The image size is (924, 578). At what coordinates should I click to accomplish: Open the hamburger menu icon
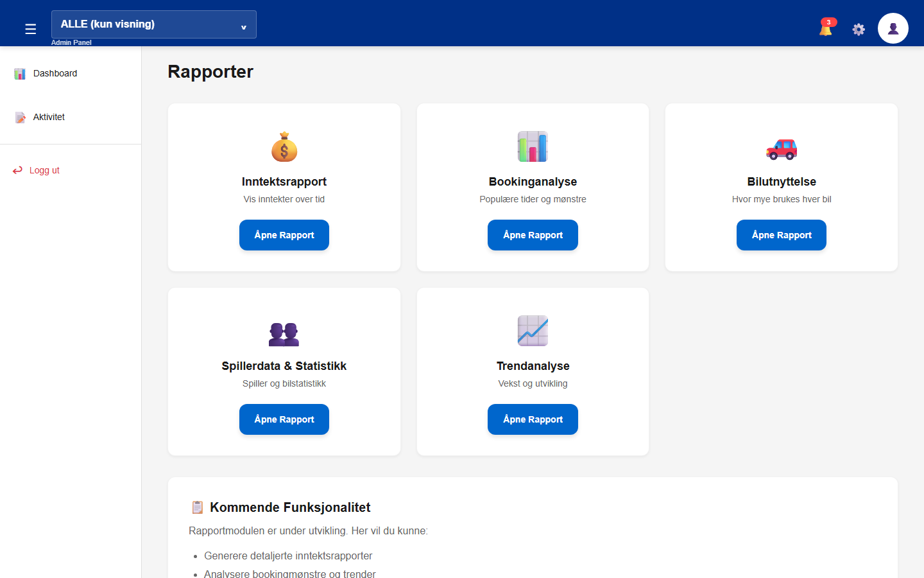pos(30,29)
